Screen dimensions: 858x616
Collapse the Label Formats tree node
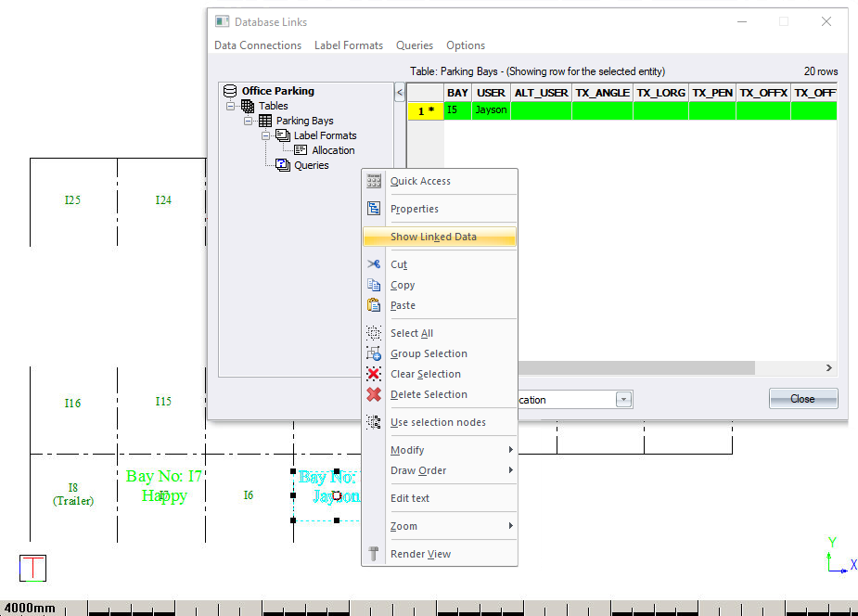(266, 135)
